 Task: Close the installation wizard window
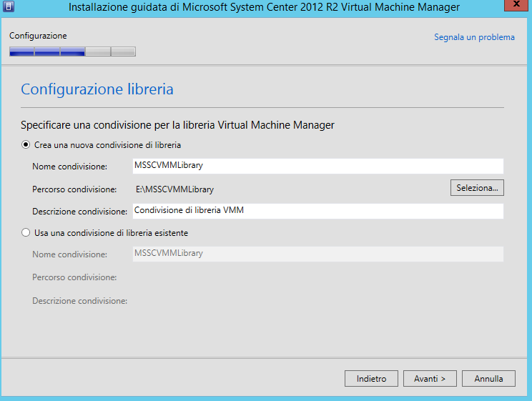pyautogui.click(x=513, y=7)
